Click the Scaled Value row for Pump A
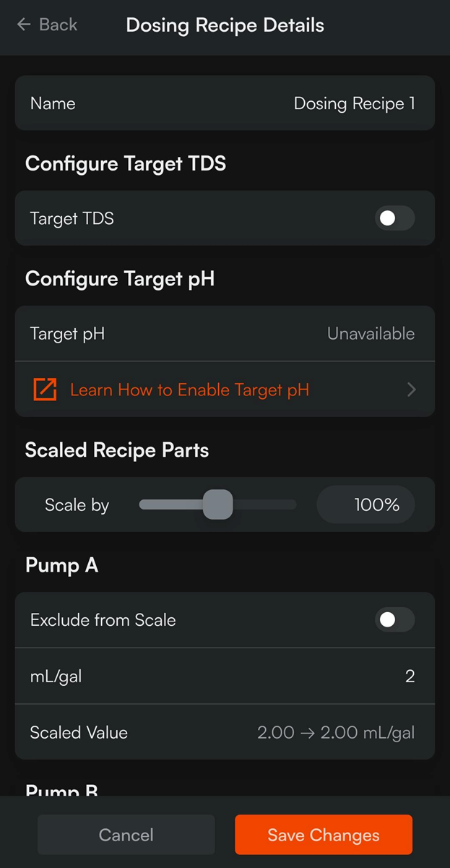 point(225,732)
